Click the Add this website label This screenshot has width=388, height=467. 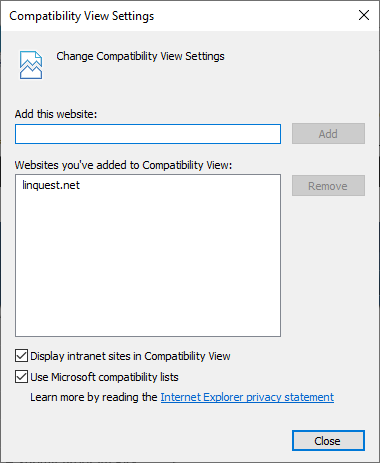coord(56,114)
